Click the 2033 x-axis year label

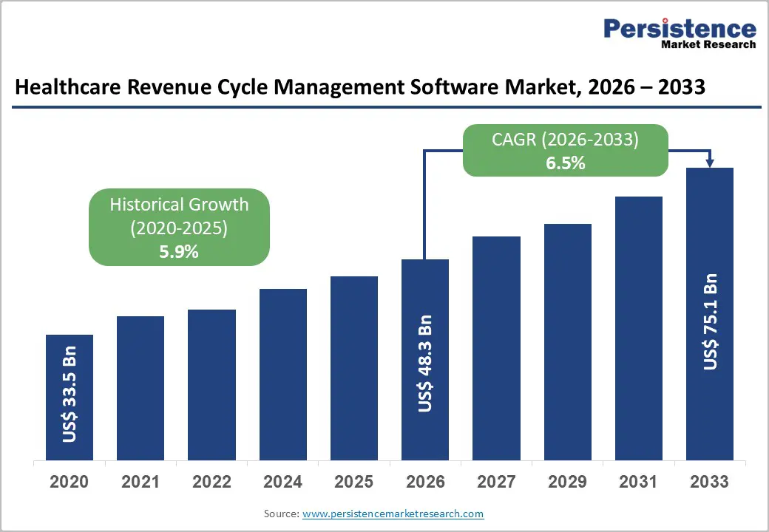(710, 482)
